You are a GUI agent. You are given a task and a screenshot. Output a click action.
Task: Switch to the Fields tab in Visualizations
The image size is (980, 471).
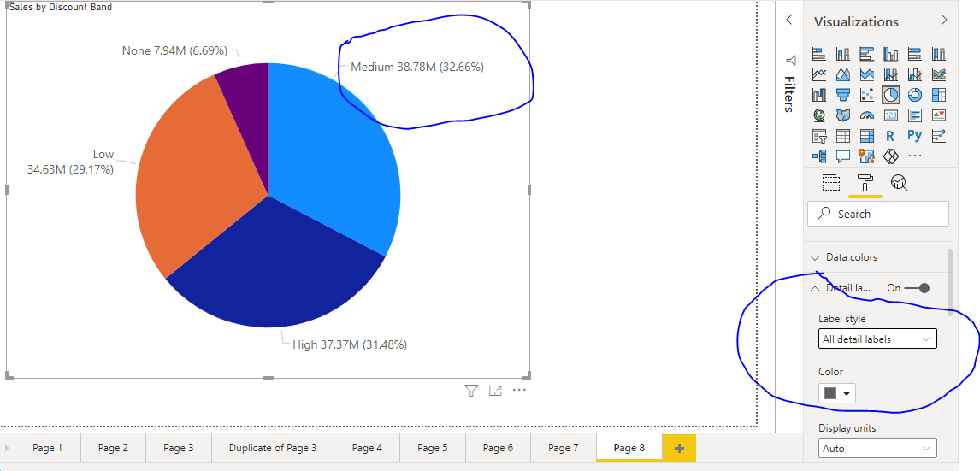tap(830, 183)
